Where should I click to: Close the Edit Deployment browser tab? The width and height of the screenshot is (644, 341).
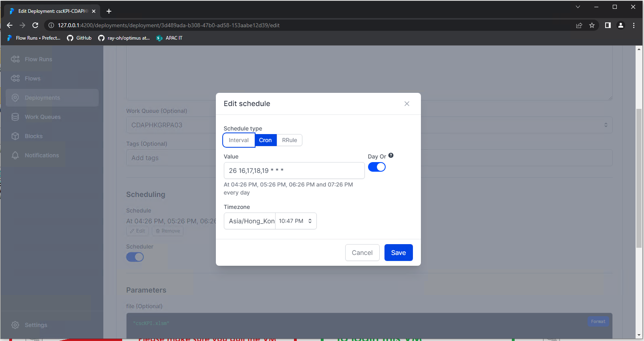click(94, 11)
